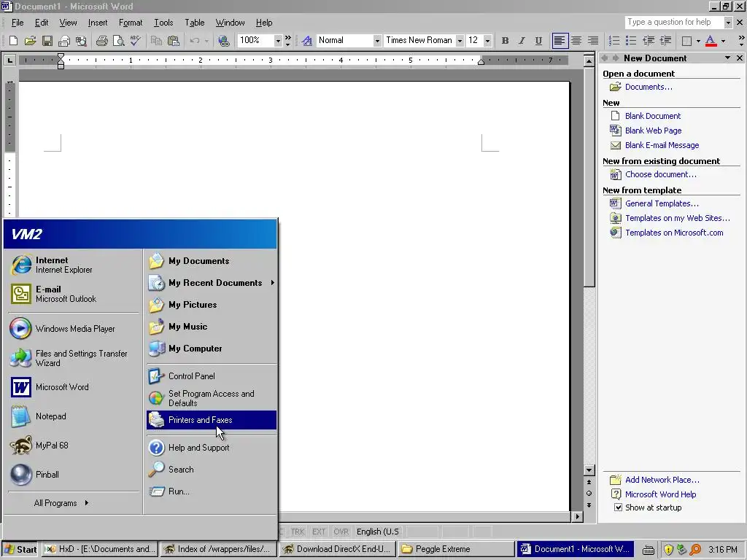Click the Search toolbar icon

[81, 41]
